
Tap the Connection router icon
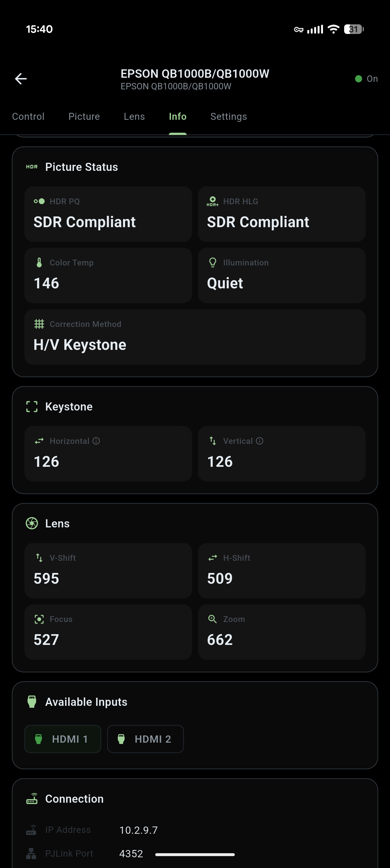[x=32, y=799]
